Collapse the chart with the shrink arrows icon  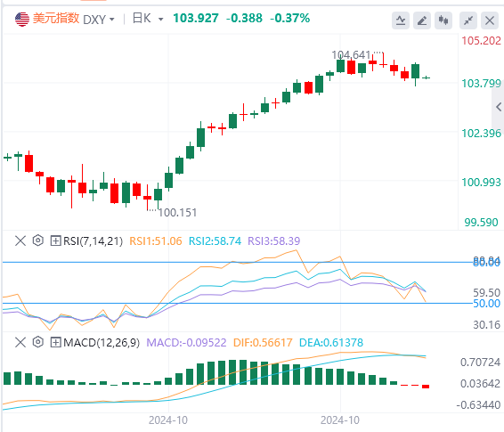coord(468,20)
